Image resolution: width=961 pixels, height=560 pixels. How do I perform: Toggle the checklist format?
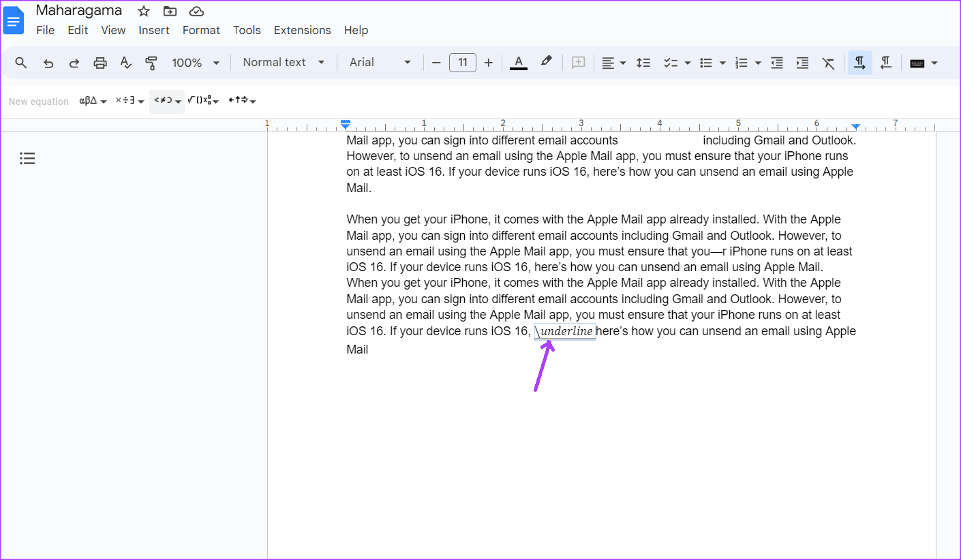click(x=671, y=62)
